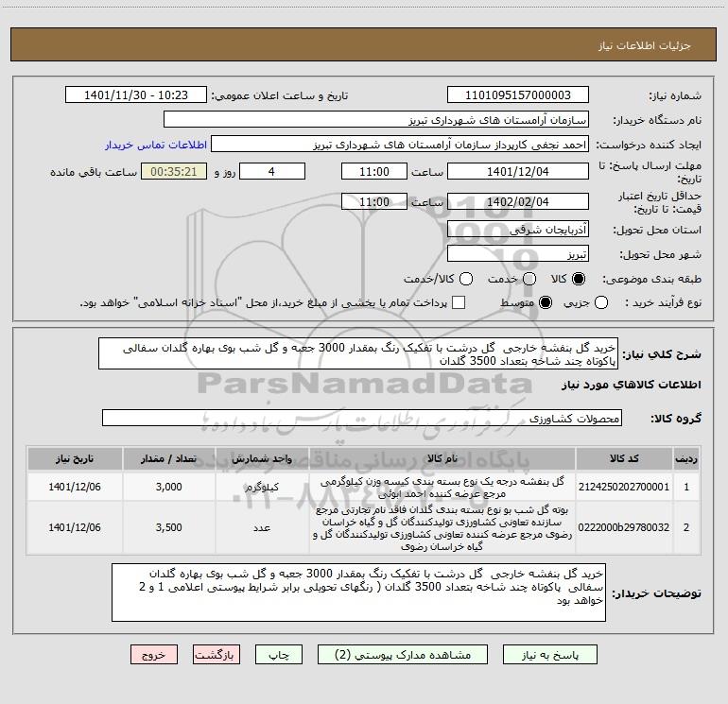This screenshot has height=704, width=728.
Task: Click the response deadline date 1401/12/04
Action: point(518,171)
